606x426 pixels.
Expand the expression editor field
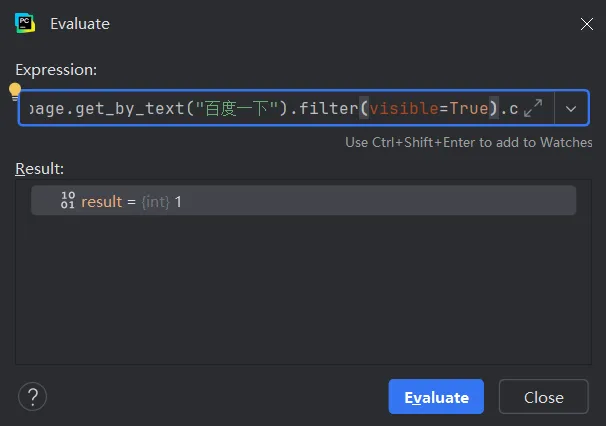533,108
